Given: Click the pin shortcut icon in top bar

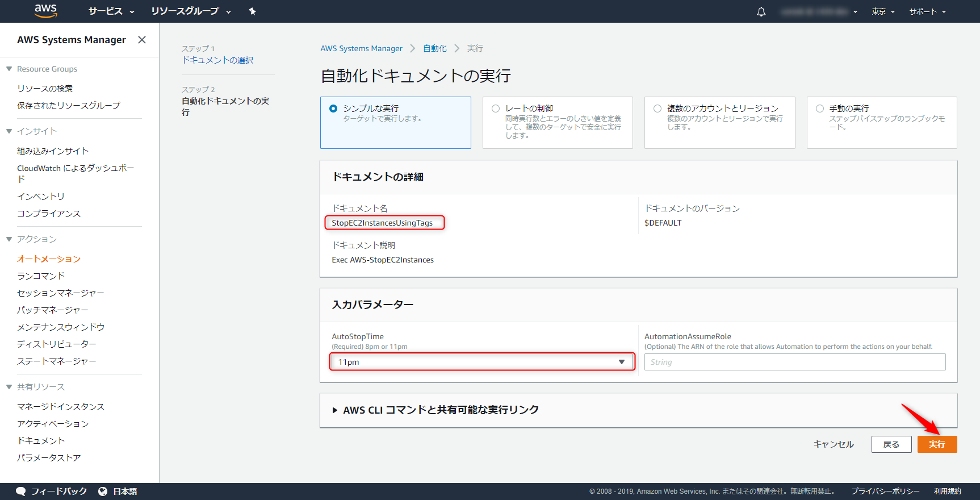Looking at the screenshot, I should tap(252, 11).
